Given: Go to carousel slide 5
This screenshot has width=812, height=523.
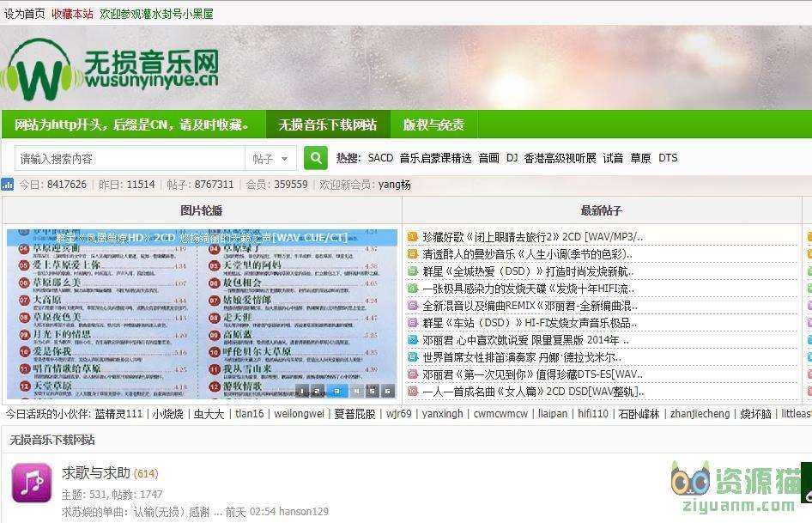Looking at the screenshot, I should click(372, 391).
